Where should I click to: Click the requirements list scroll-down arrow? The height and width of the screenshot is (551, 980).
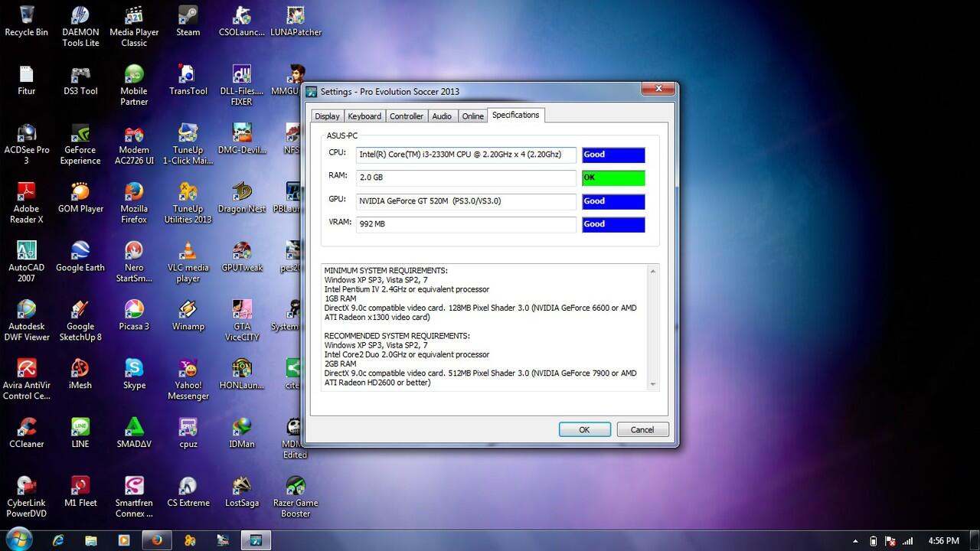coord(653,384)
